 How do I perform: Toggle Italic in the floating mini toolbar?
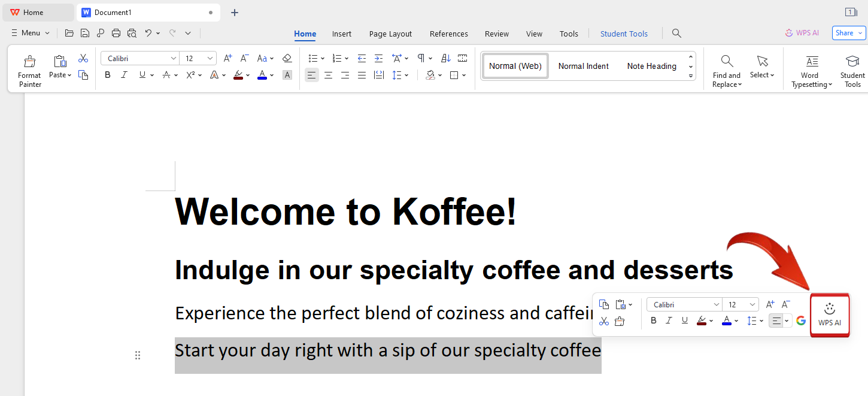pos(669,321)
